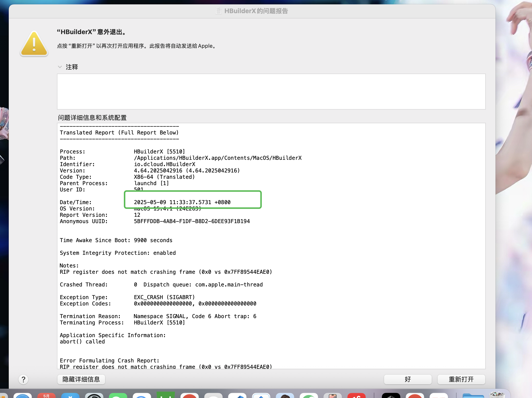This screenshot has height=398, width=532.
Task: Click the Process value HBuilderX [5510]
Action: tap(159, 152)
